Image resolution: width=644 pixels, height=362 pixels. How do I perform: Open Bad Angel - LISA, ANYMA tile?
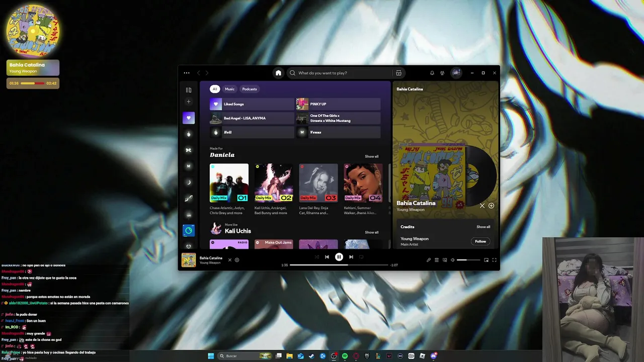point(252,118)
